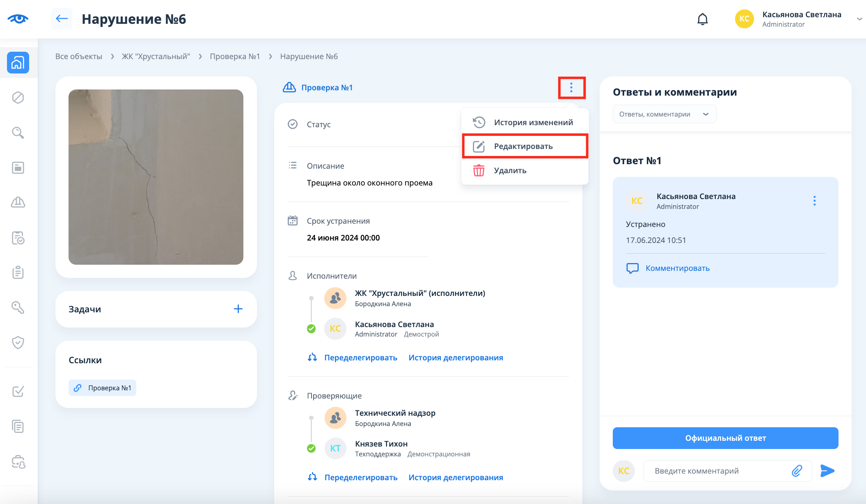Open the notifications bell
The image size is (866, 504).
point(703,19)
